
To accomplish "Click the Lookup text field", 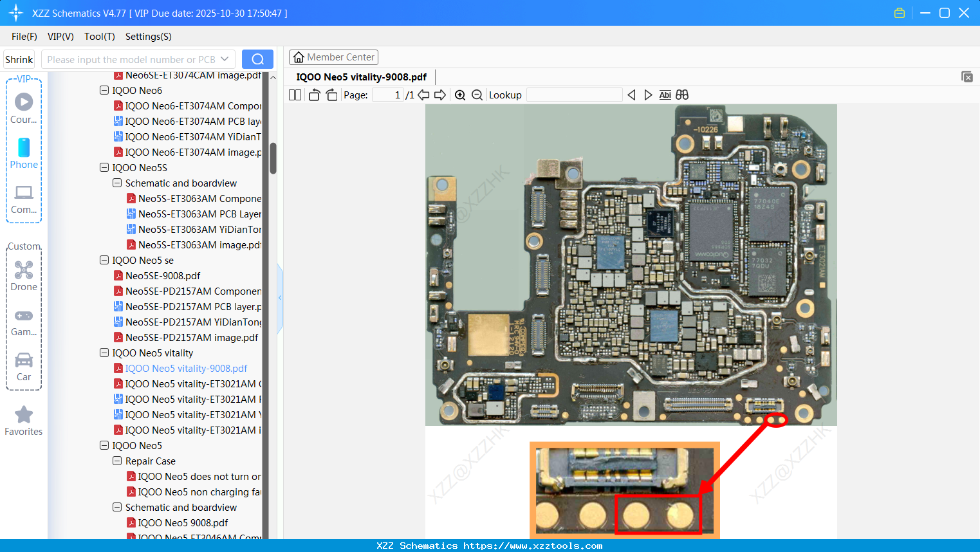I will click(575, 95).
